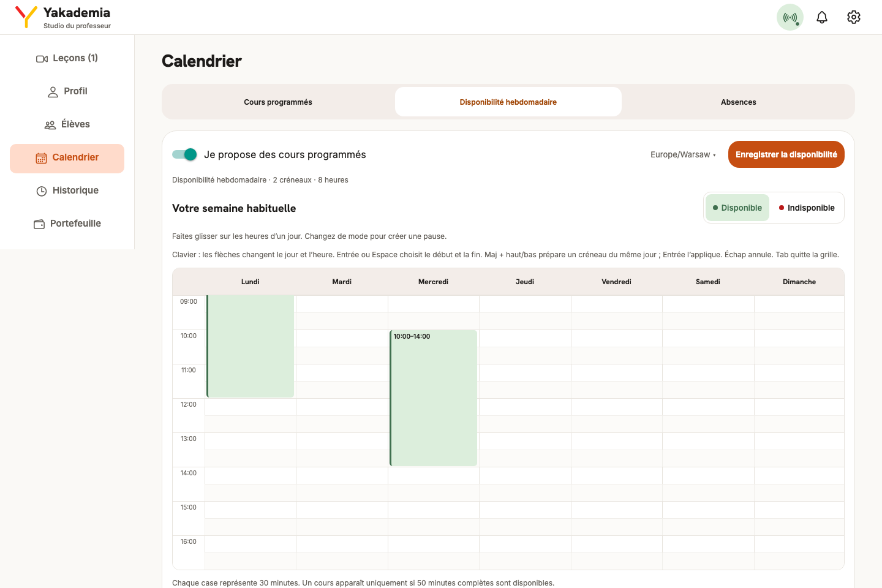Select Indisponible mode
Screen dimensions: 882x588
click(x=807, y=208)
